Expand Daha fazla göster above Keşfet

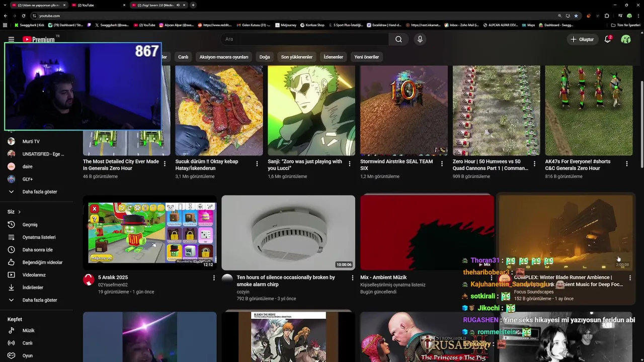[36, 300]
